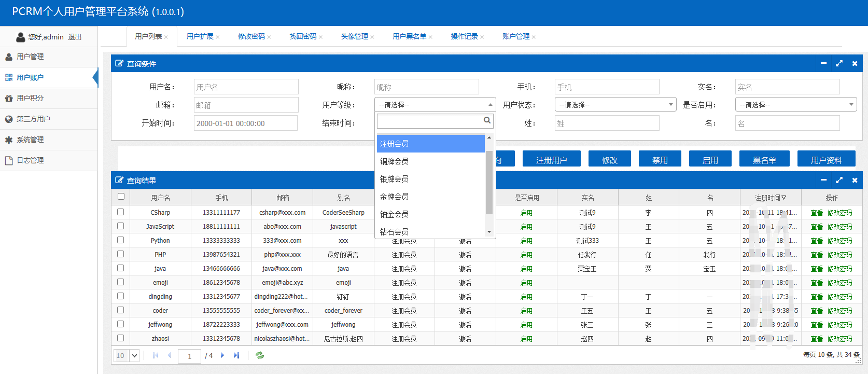Click 修改密码 link for PHP row
This screenshot has width=868, height=374.
(839, 255)
